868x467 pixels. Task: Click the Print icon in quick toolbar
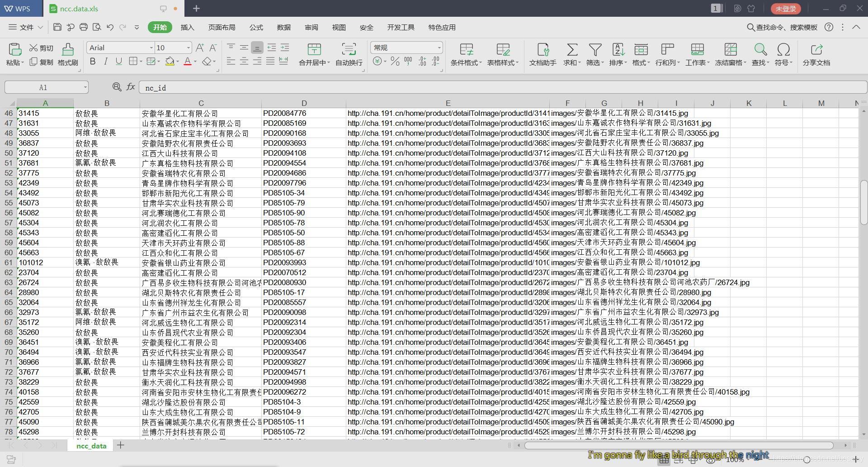(84, 27)
